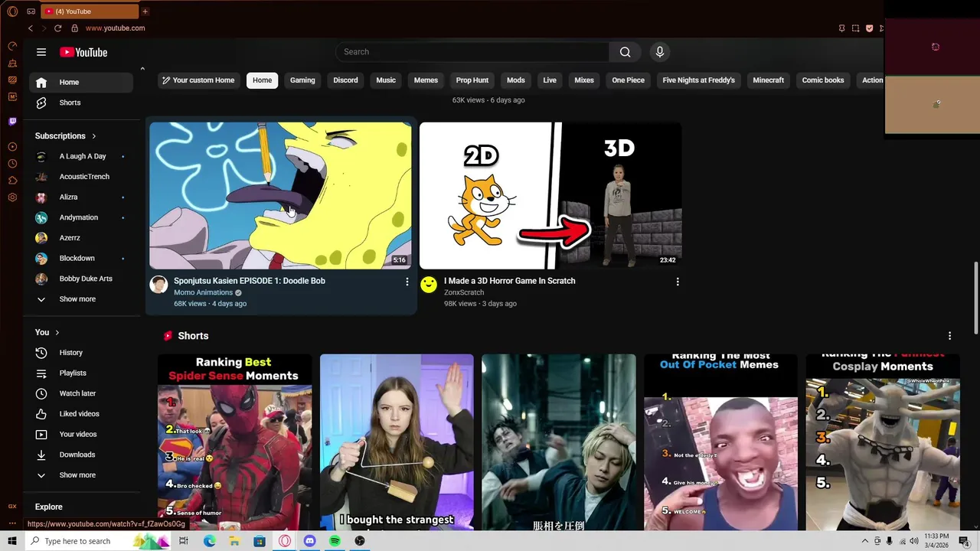The height and width of the screenshot is (551, 980).
Task: Go back to previous page
Action: pyautogui.click(x=31, y=28)
